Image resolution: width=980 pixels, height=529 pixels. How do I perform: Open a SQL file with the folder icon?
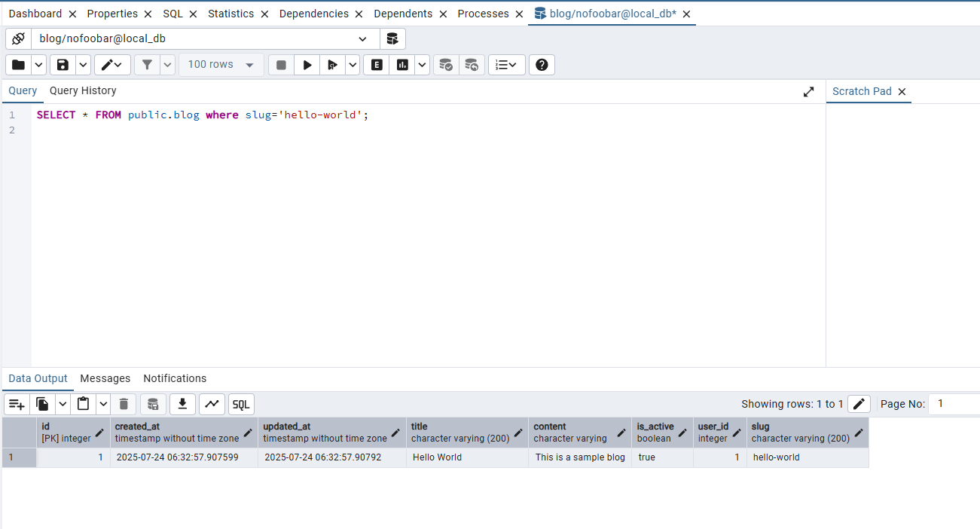pyautogui.click(x=18, y=65)
